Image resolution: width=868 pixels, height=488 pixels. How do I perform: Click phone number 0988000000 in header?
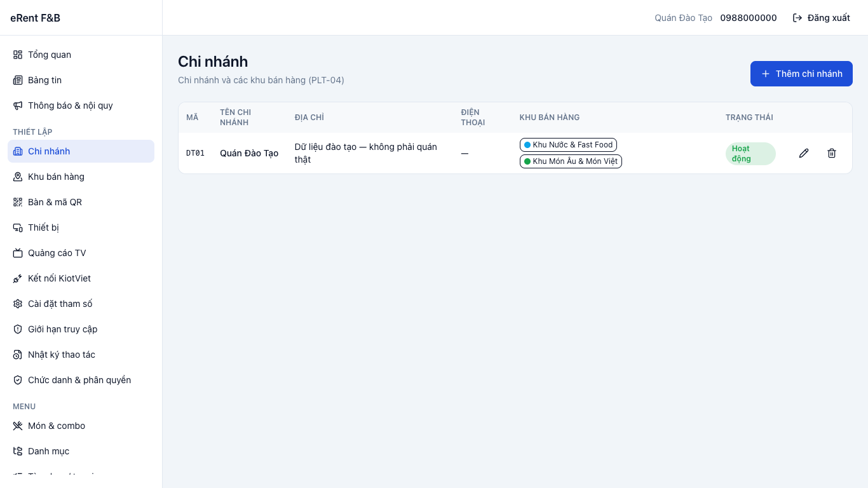coord(749,18)
